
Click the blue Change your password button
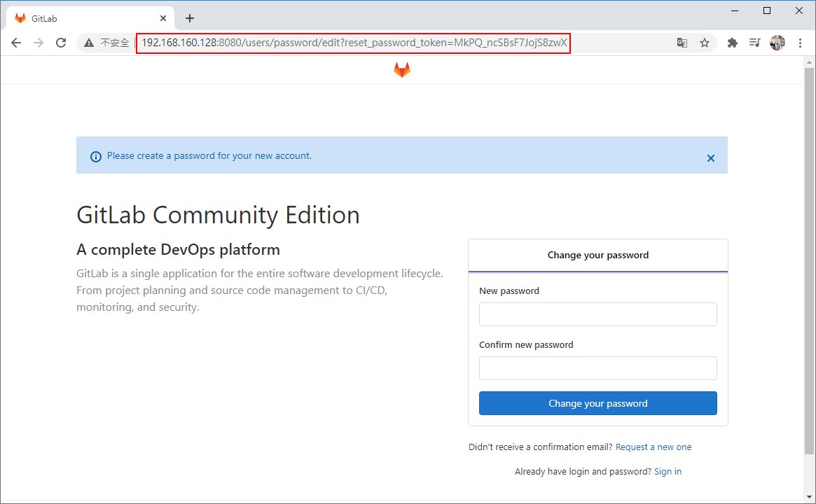[598, 403]
